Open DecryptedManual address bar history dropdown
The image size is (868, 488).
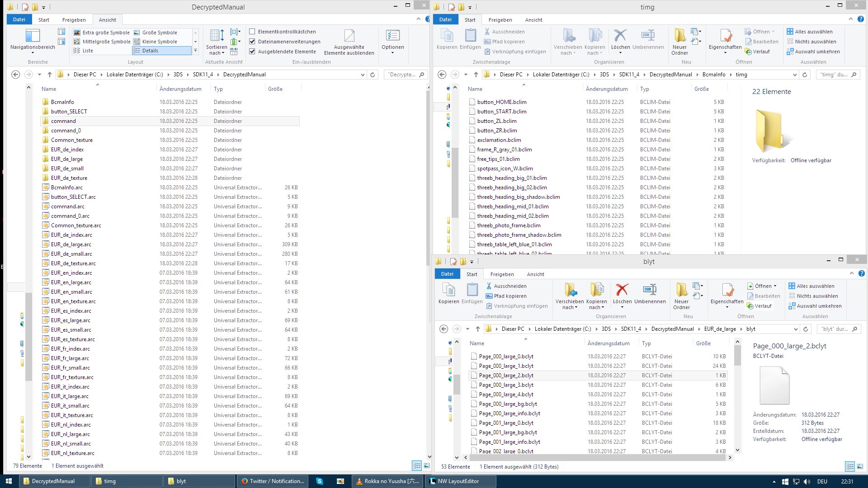click(x=363, y=75)
